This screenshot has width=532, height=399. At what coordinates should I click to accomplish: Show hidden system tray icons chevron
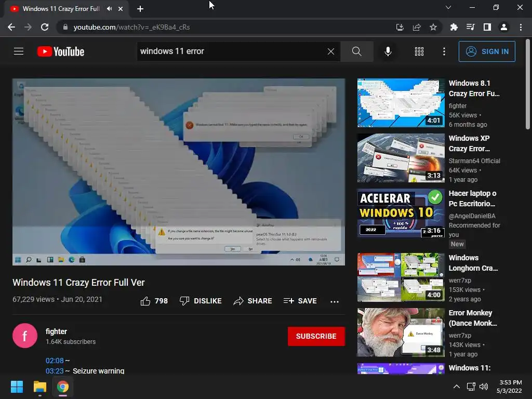pyautogui.click(x=457, y=387)
